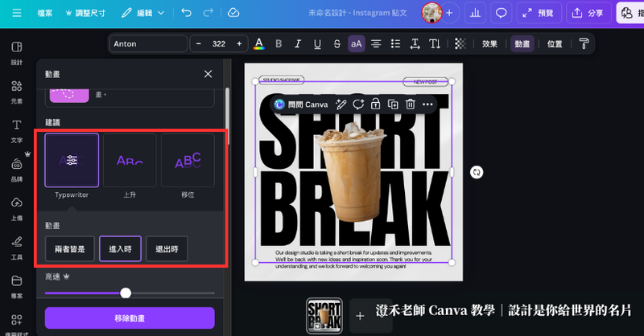
Task: Toggle uppercase aA formatting
Action: 357,43
